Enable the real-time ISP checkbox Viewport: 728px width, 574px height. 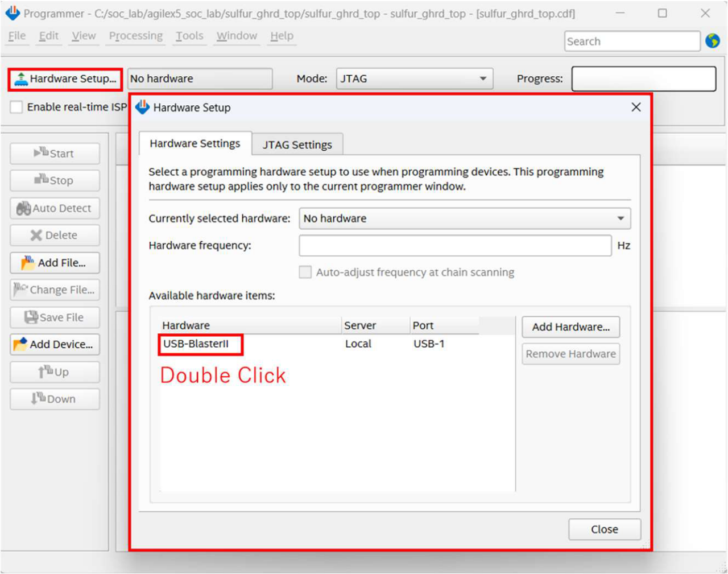tap(17, 107)
